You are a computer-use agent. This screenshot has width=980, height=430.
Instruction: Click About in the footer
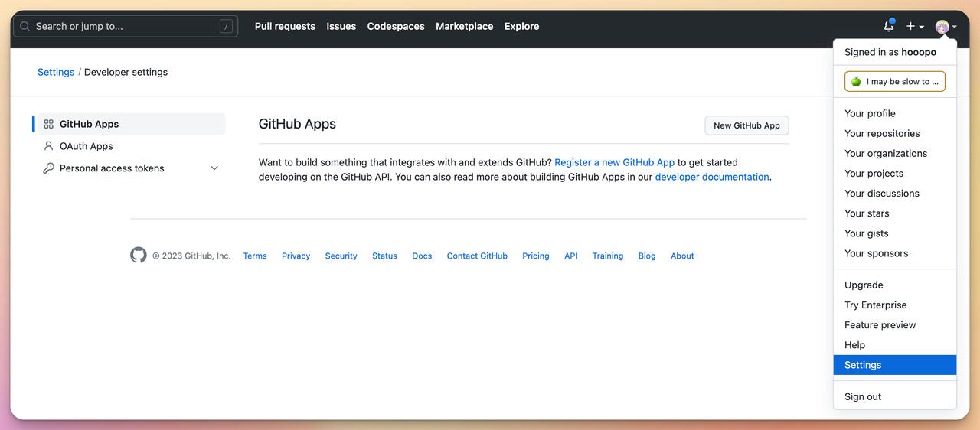coord(682,256)
